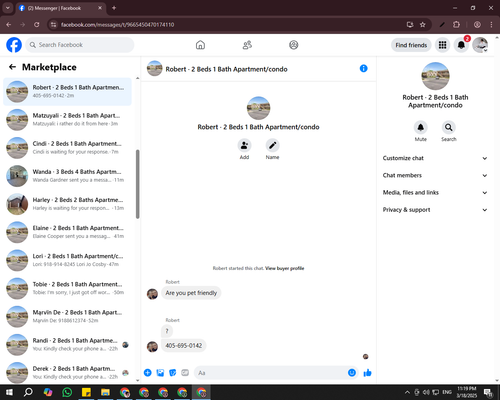Click the Find friends button
This screenshot has width=500, height=400.
[x=411, y=45]
